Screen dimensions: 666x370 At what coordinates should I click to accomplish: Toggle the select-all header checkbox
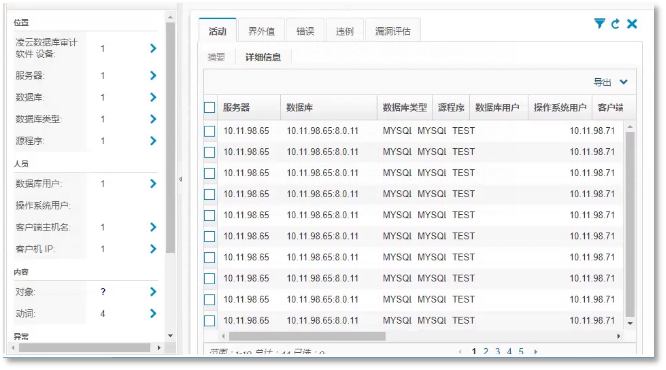(x=209, y=107)
